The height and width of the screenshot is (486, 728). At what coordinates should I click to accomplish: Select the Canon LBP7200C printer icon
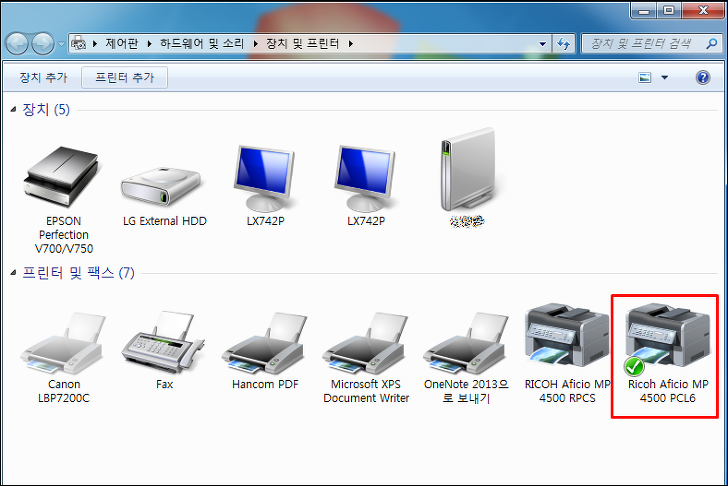coord(64,343)
